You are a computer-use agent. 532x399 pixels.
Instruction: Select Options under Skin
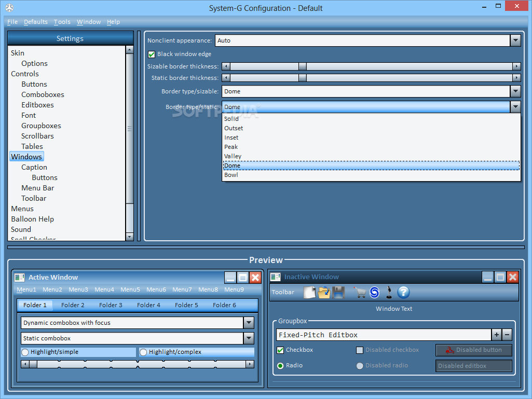tap(34, 63)
